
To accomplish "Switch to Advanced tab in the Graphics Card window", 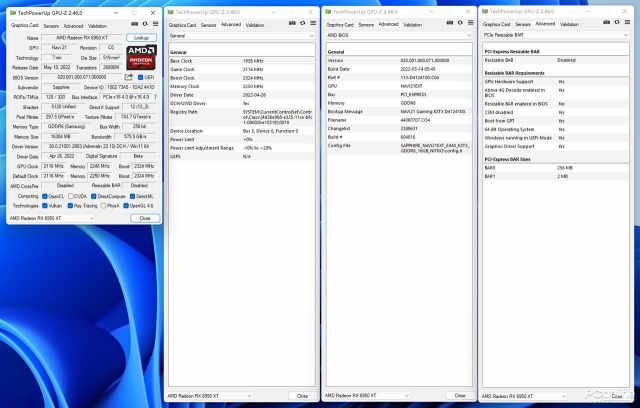I will [x=73, y=26].
